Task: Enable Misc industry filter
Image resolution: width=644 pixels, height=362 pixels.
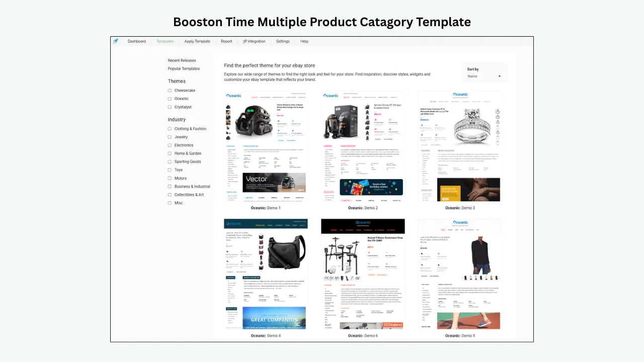Action: pyautogui.click(x=170, y=203)
